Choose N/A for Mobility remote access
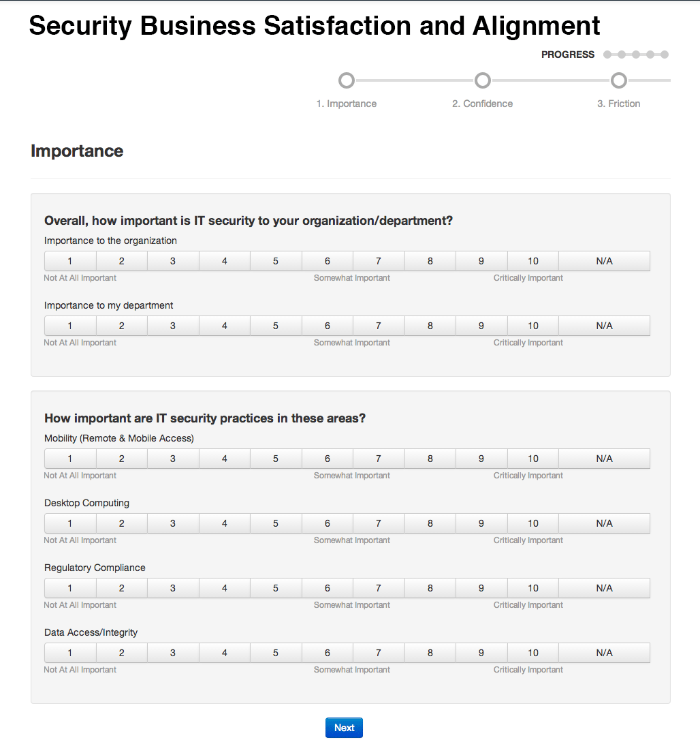The image size is (700, 755). [604, 459]
